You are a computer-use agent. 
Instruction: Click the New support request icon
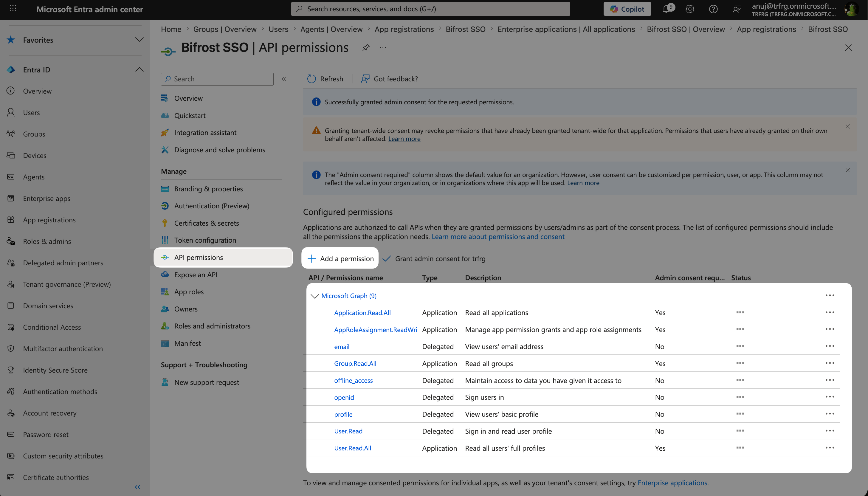click(165, 382)
